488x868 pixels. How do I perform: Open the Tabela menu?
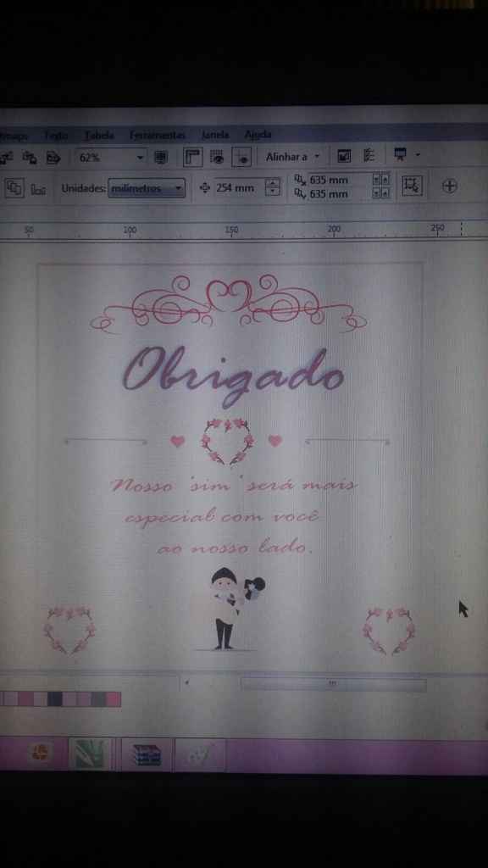click(x=99, y=136)
